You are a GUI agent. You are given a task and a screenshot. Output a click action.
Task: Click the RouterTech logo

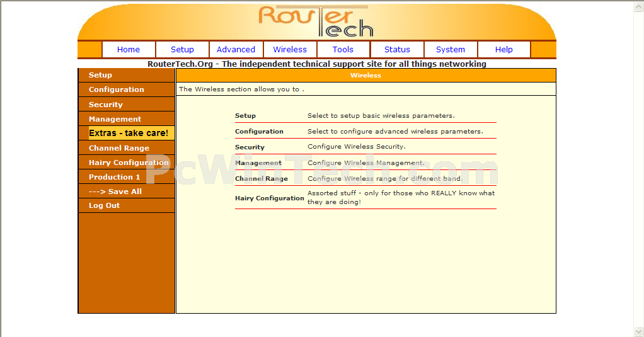(x=316, y=21)
